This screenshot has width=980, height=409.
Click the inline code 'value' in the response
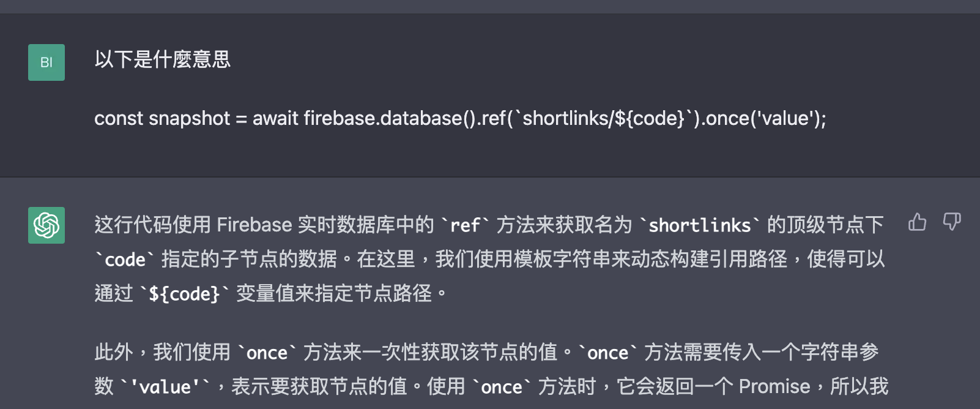coord(165,388)
